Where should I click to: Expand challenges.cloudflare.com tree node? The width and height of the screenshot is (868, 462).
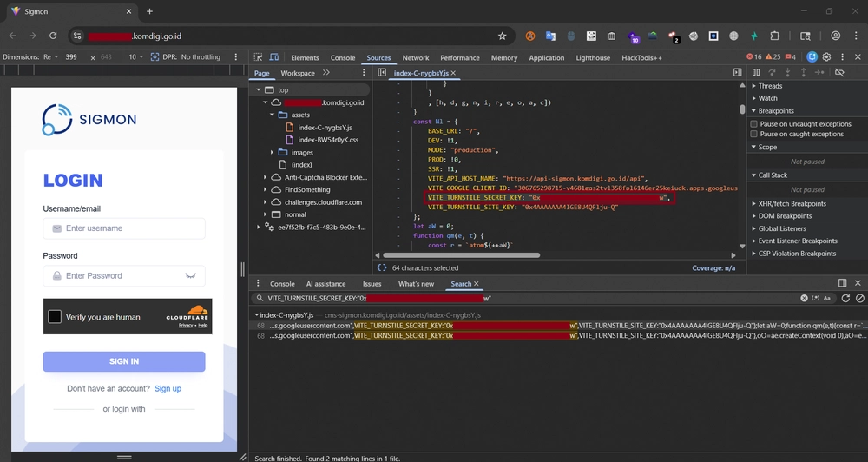[x=265, y=202]
